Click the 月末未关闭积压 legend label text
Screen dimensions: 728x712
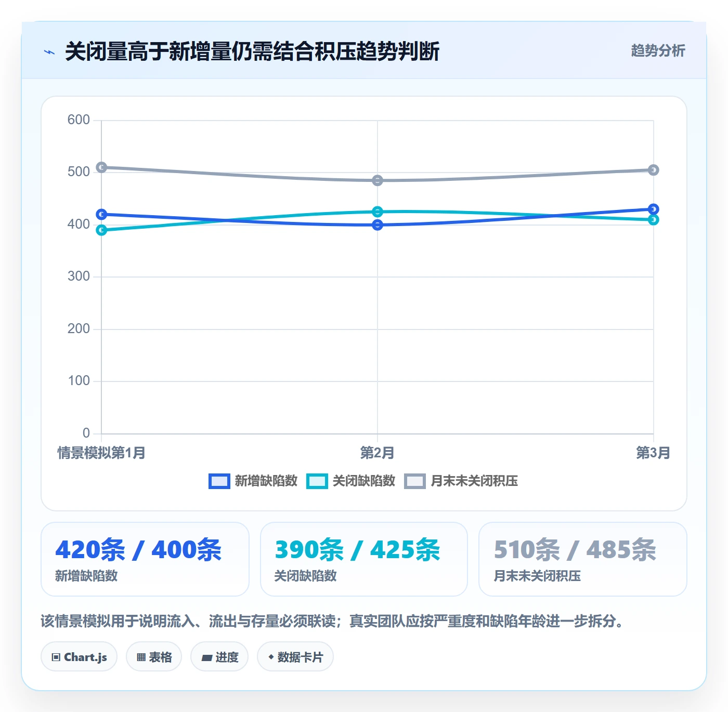coord(474,481)
